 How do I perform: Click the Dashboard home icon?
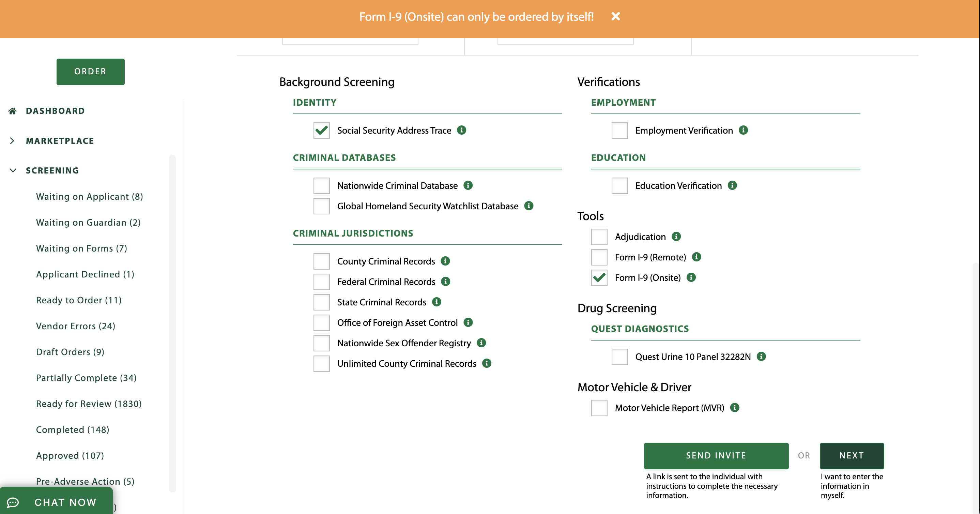pos(13,111)
